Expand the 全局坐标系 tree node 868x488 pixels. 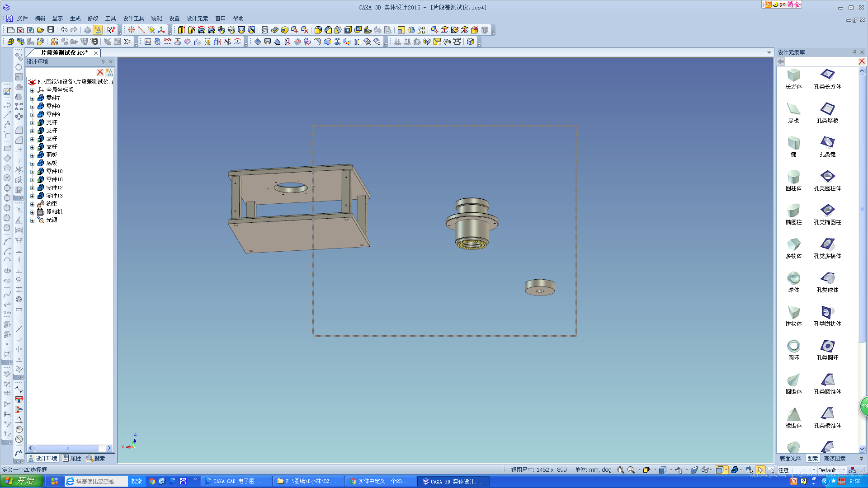(x=32, y=90)
